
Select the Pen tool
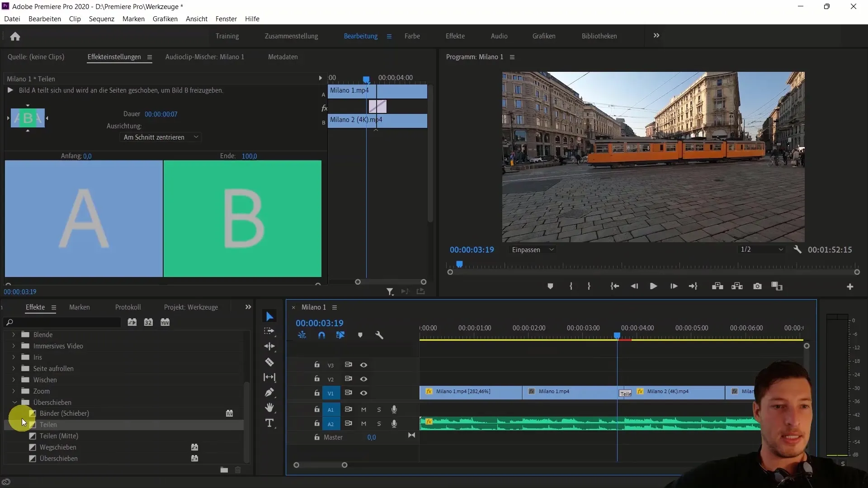tap(269, 392)
